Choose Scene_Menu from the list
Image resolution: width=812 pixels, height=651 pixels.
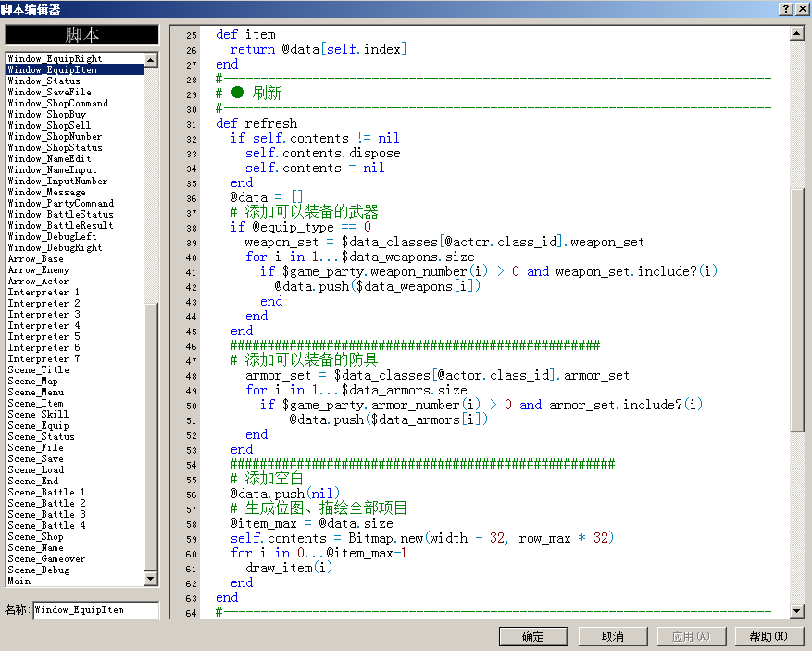75,393
